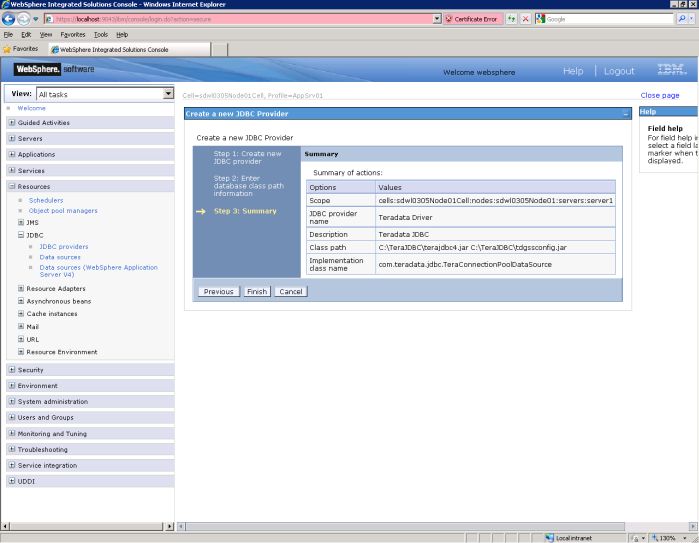Select the WebSphere Integrated Solutions Console tab
The width and height of the screenshot is (699, 543).
pos(129,49)
